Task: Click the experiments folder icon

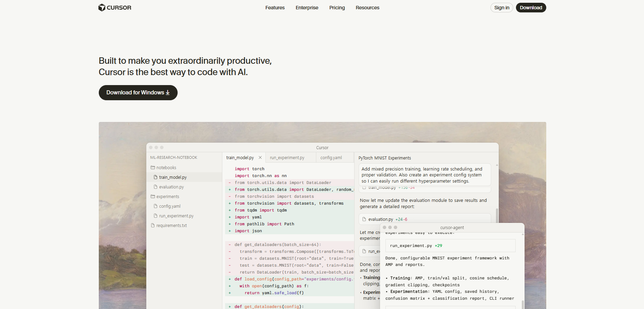Action: (x=153, y=196)
